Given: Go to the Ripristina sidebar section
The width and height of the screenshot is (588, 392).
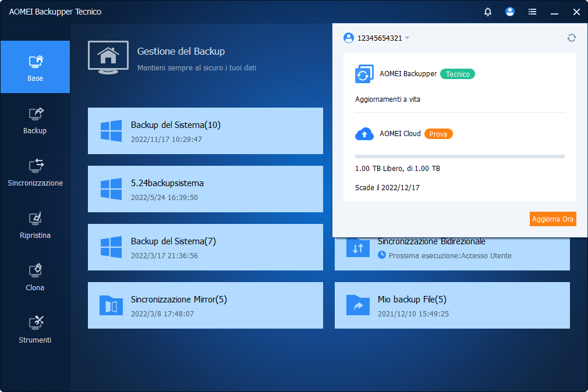Looking at the screenshot, I should click(36, 224).
